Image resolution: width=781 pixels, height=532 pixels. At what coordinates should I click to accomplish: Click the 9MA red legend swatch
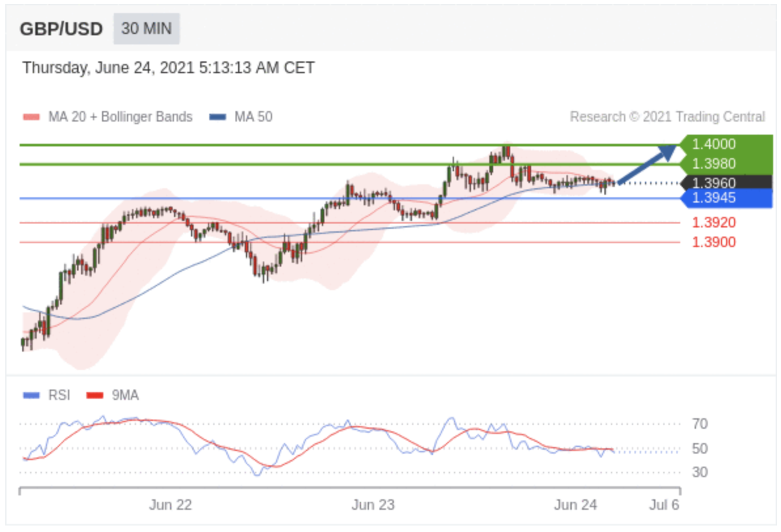tap(95, 395)
